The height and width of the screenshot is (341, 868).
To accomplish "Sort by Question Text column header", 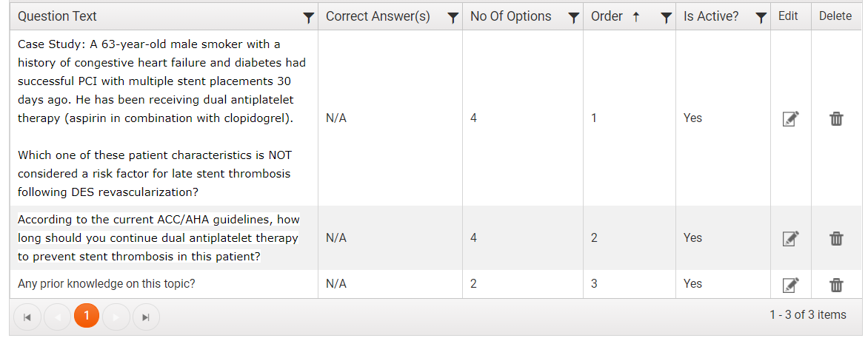I will coord(57,16).
